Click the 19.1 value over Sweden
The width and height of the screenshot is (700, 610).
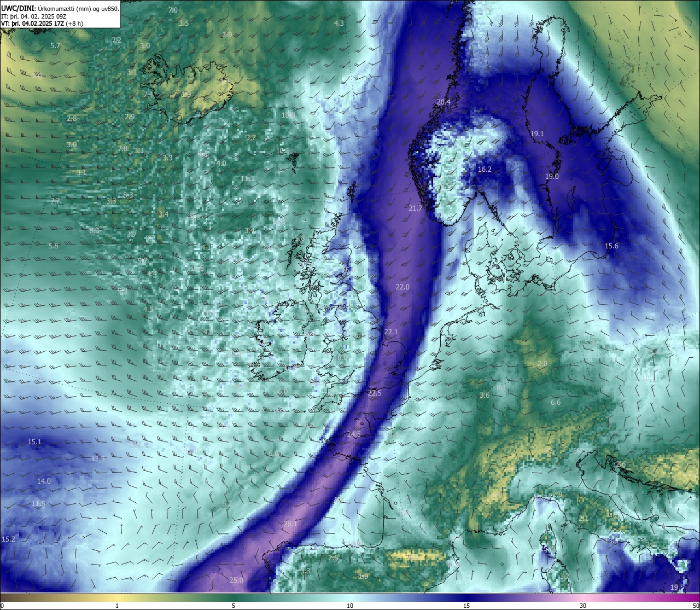[537, 134]
